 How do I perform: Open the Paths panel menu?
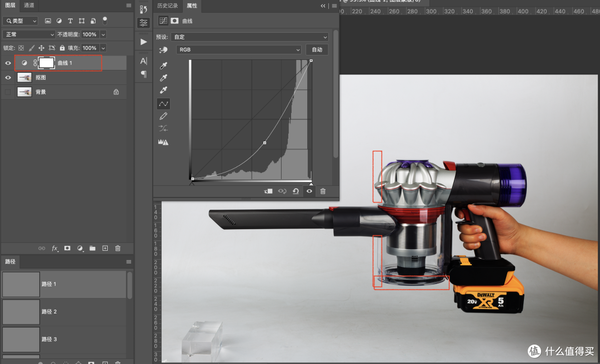[128, 262]
